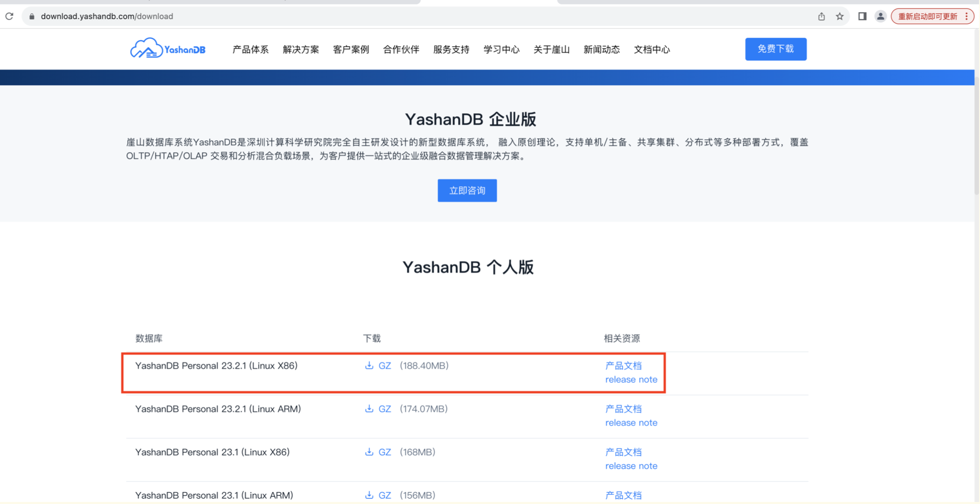The width and height of the screenshot is (980, 504).
Task: Download icon for 23.1 Linux ARM
Action: (x=369, y=495)
